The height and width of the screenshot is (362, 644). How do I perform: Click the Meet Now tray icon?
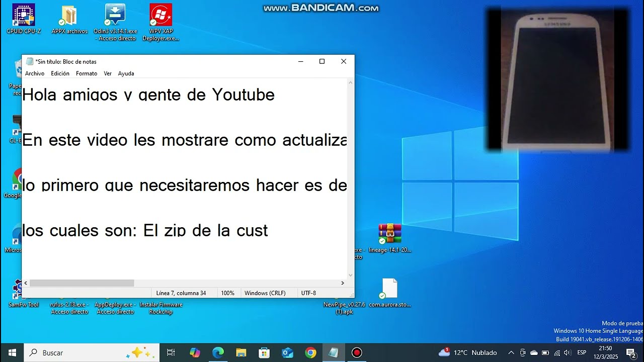(x=523, y=352)
